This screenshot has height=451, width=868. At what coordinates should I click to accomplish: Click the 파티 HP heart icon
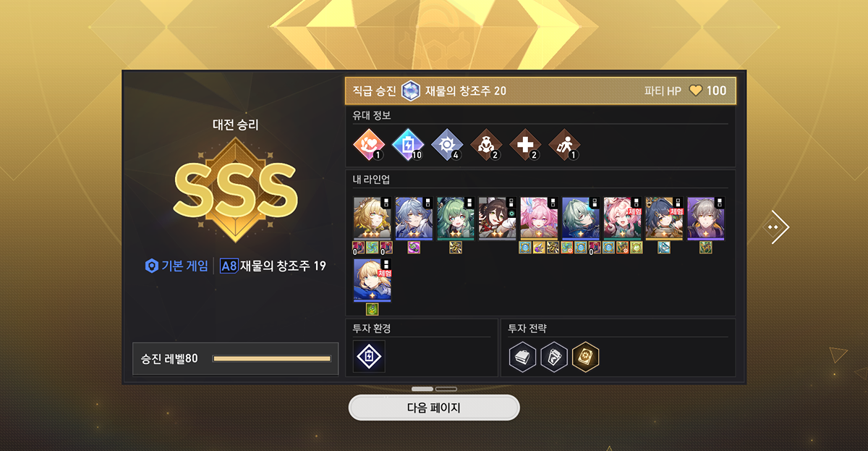[695, 90]
